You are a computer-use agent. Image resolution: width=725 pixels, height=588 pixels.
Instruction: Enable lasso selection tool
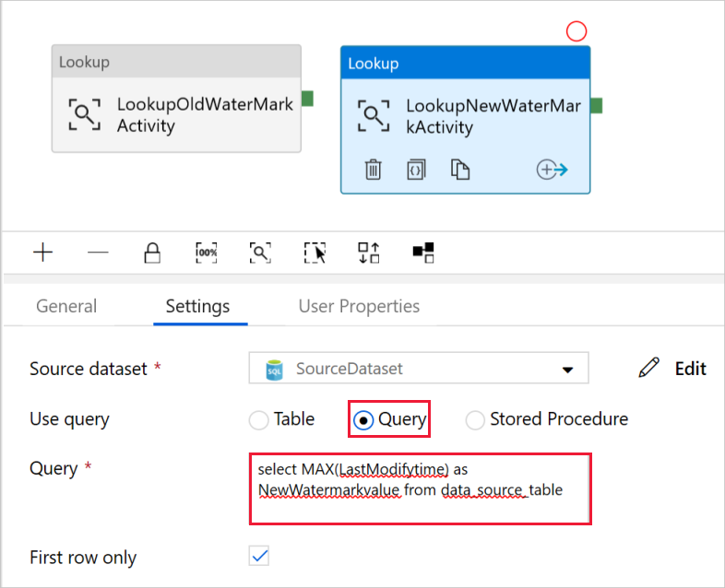click(x=315, y=253)
